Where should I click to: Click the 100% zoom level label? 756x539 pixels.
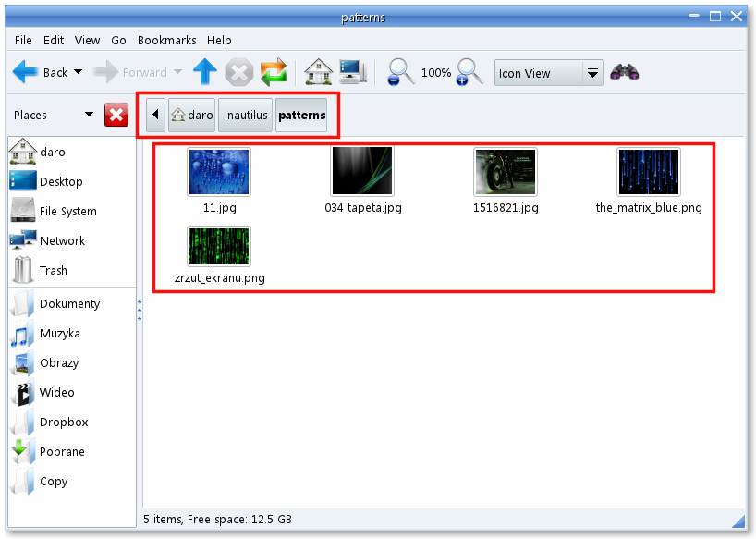[436, 73]
